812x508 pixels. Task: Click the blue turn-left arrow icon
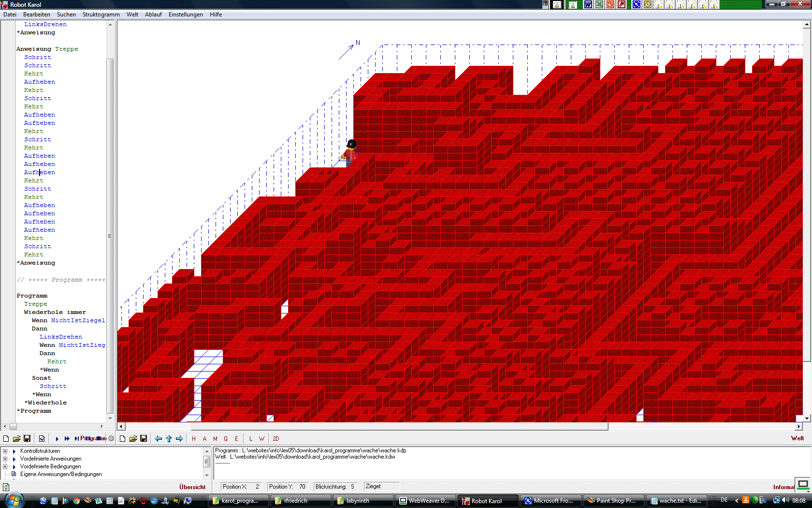click(159, 438)
